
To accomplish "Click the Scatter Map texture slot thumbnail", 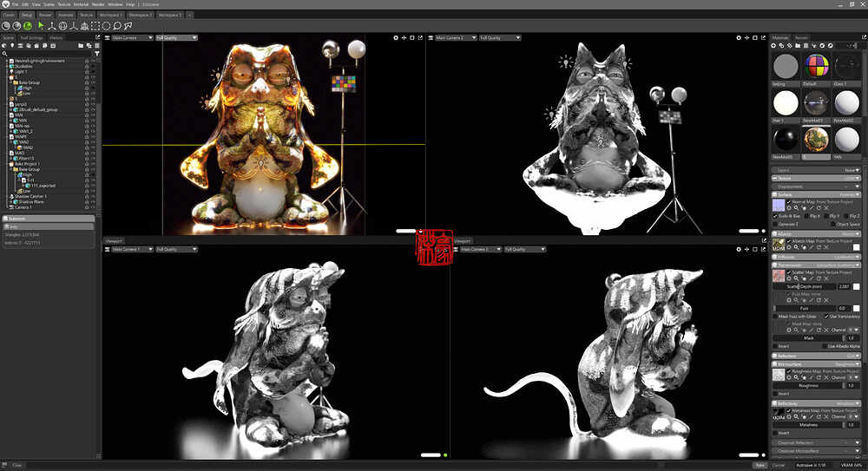I will click(x=779, y=276).
